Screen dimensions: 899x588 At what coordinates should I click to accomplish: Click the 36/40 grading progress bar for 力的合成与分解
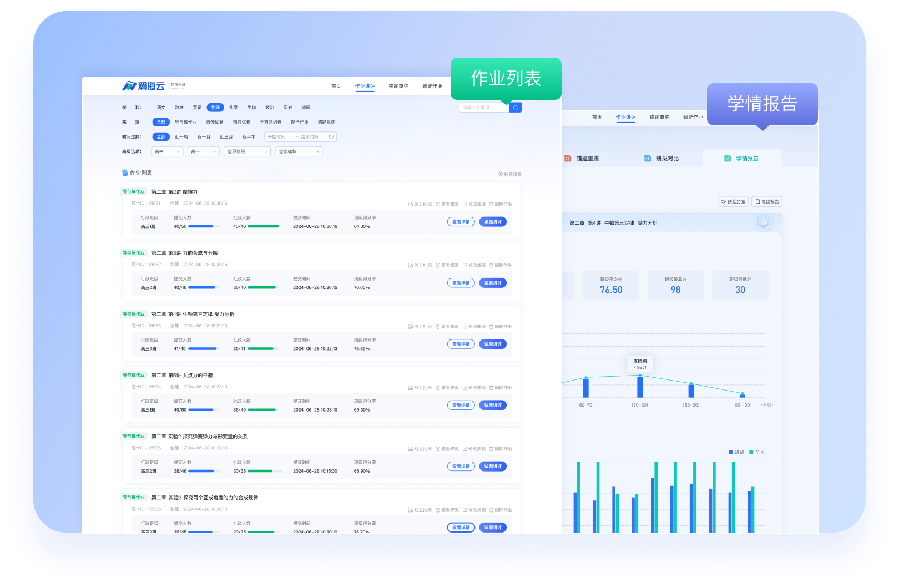click(263, 287)
